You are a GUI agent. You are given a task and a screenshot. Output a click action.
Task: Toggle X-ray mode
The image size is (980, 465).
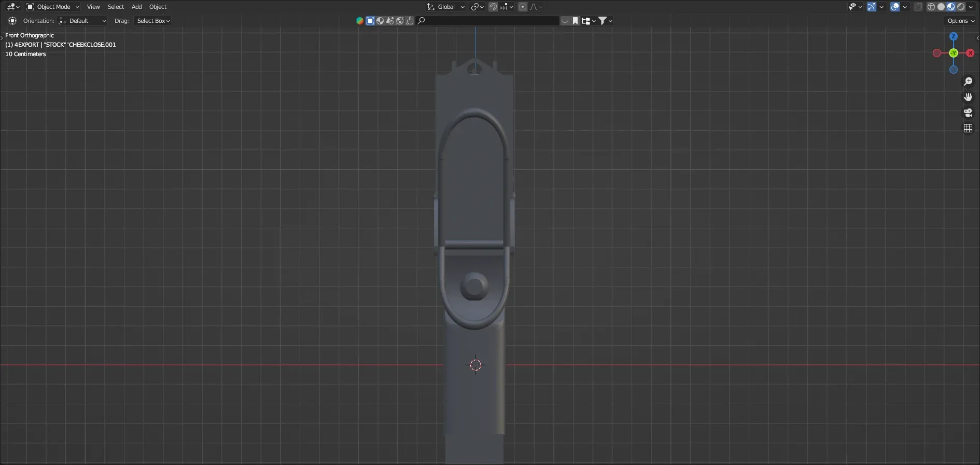(918, 7)
